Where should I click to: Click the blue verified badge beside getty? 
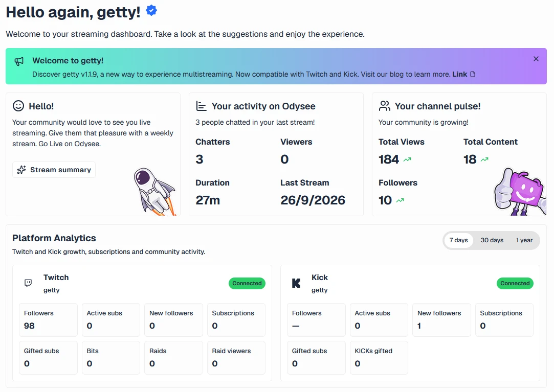tap(151, 11)
